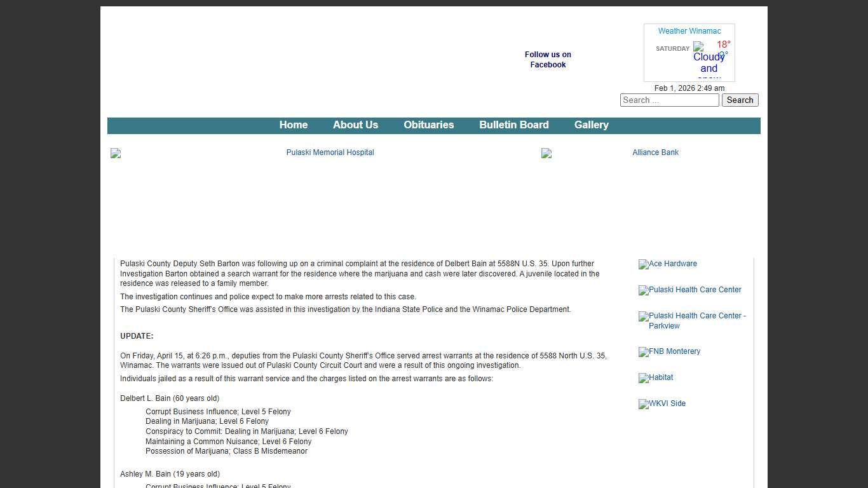Click the Pulaski Health Care Center ad
The image size is (868, 488).
[x=690, y=290]
